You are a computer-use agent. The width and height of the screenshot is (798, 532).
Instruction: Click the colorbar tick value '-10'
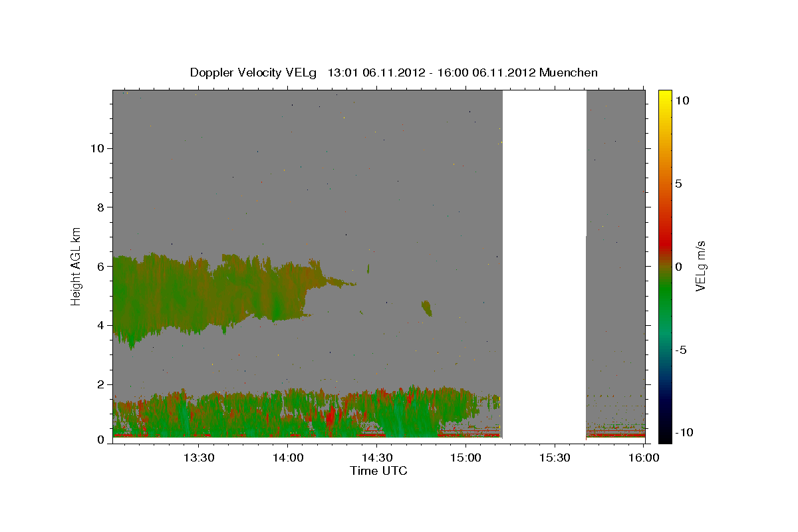click(x=683, y=433)
